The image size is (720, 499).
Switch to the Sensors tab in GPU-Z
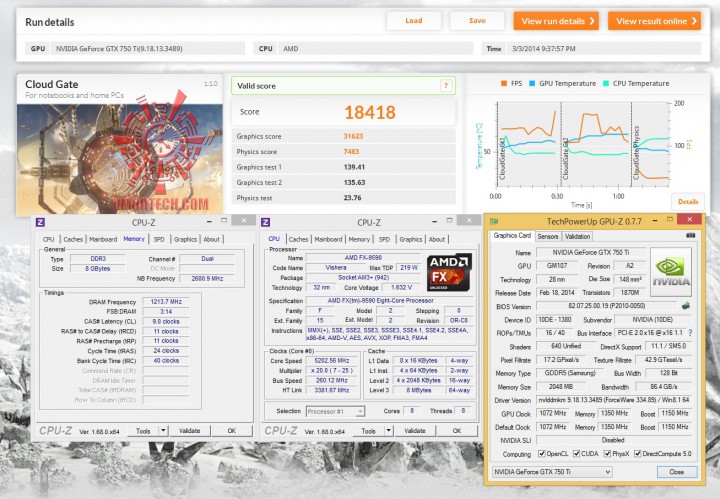tap(547, 236)
